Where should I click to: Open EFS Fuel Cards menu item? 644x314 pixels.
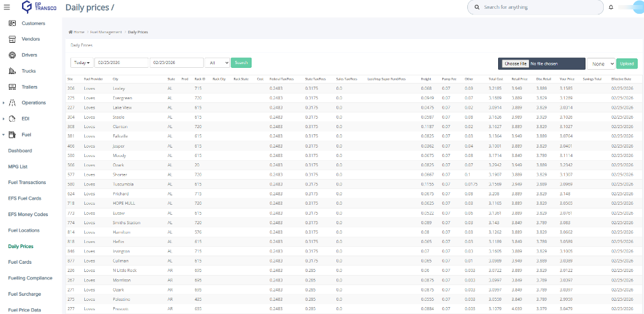[x=25, y=198]
